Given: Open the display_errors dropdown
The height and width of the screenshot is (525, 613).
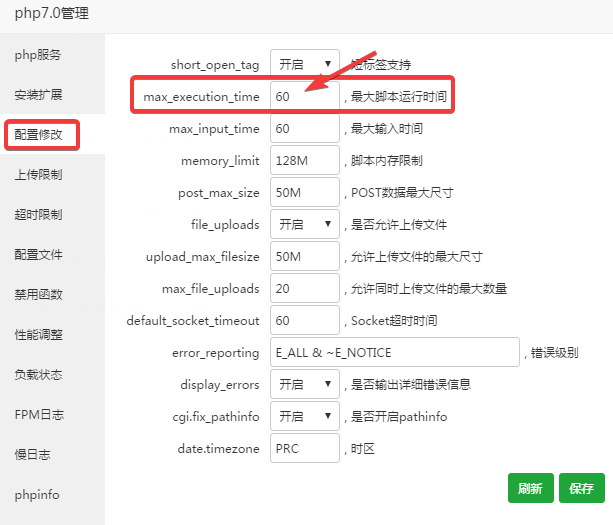Looking at the screenshot, I should tap(304, 385).
